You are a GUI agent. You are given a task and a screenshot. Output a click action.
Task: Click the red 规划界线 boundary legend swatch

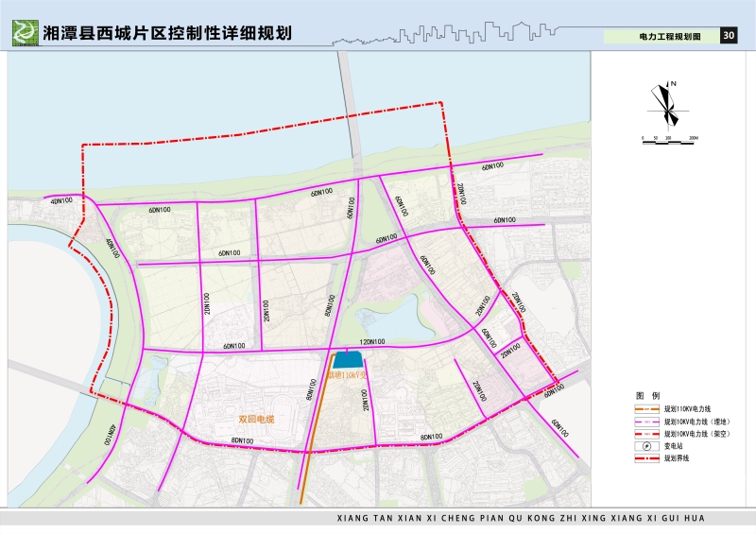pos(647,457)
